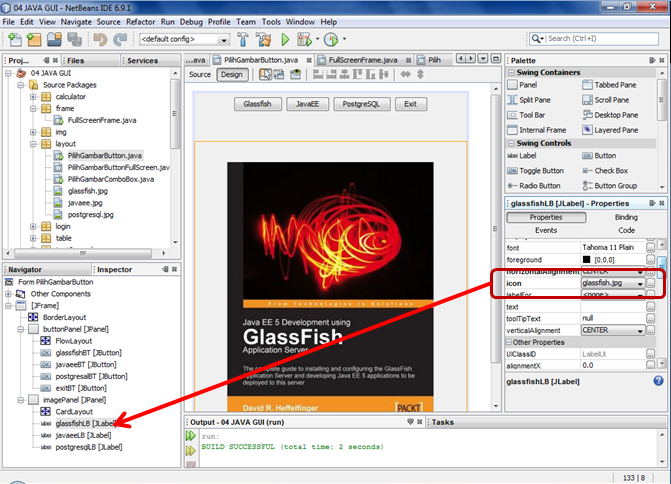Click the Glassfish button in form
The width and height of the screenshot is (671, 484).
[257, 104]
